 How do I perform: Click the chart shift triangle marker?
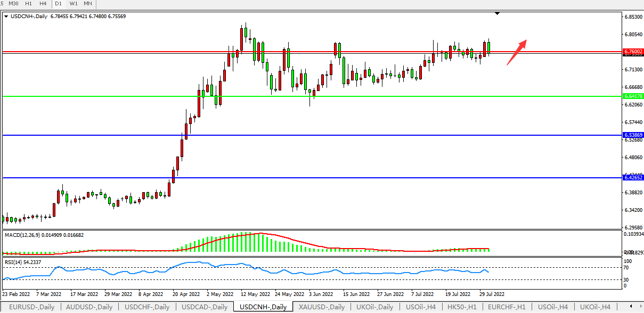coord(498,13)
